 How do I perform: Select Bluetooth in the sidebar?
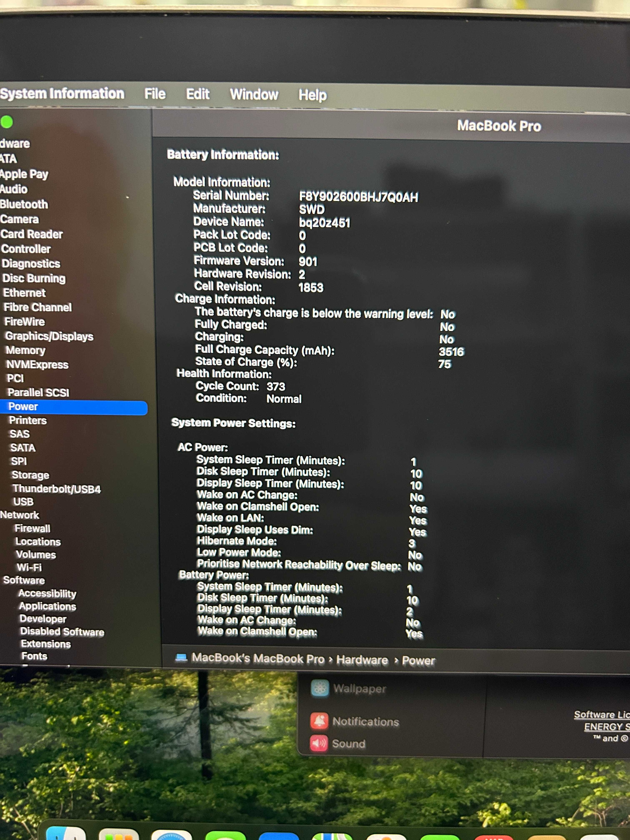(24, 204)
